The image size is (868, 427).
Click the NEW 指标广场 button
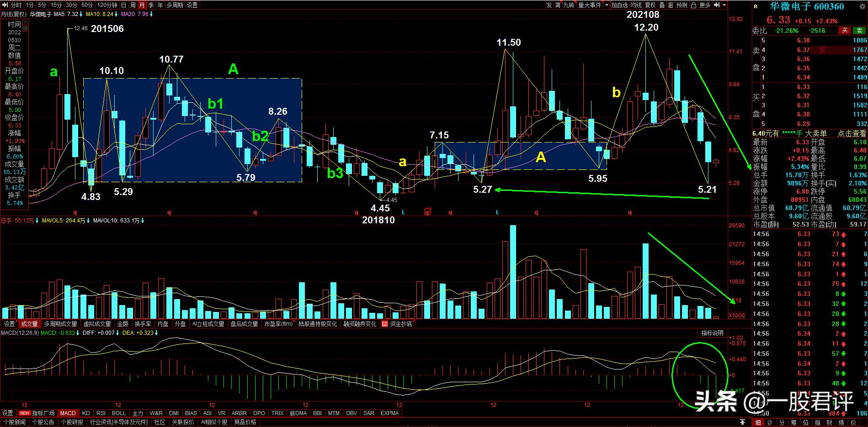pos(37,413)
